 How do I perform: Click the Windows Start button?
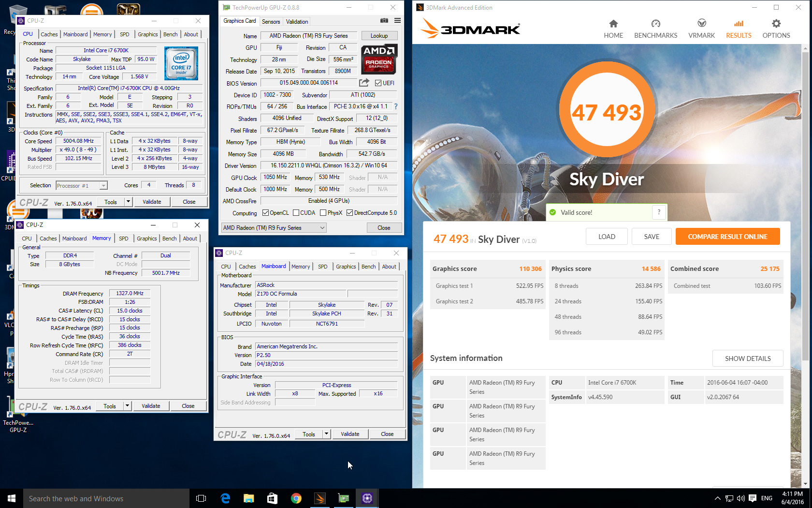[x=12, y=498]
